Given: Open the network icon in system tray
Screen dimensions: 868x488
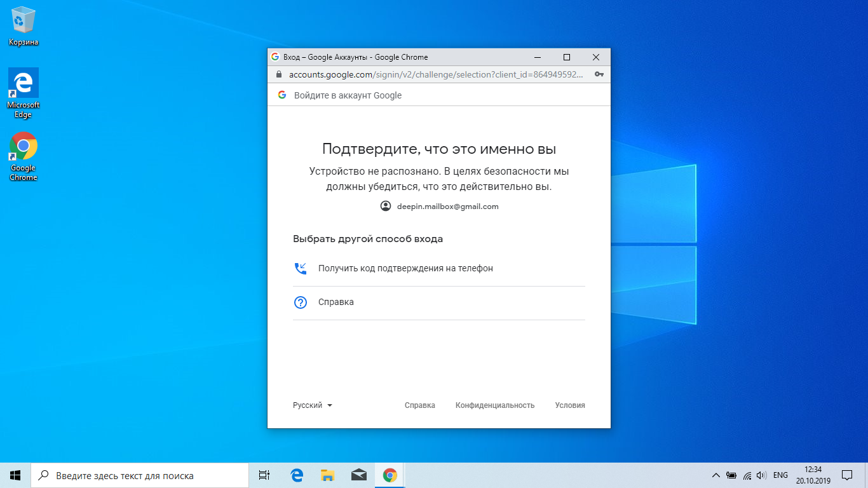Looking at the screenshot, I should click(747, 475).
